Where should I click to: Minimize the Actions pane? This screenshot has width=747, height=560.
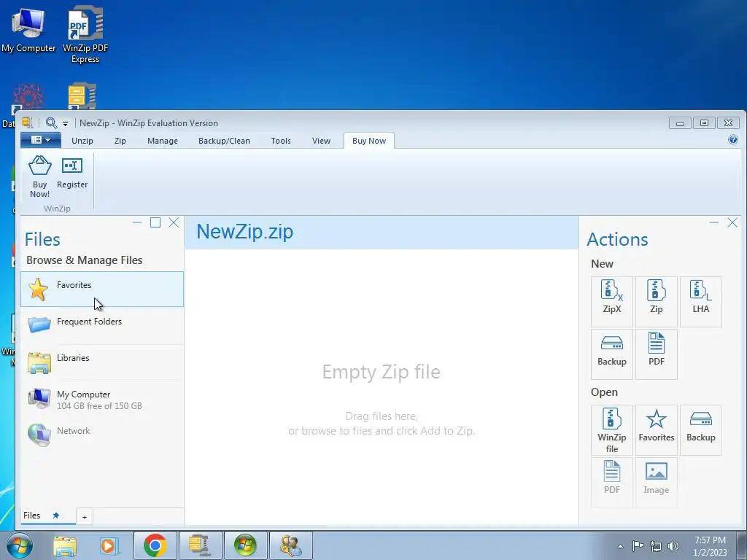click(x=713, y=222)
